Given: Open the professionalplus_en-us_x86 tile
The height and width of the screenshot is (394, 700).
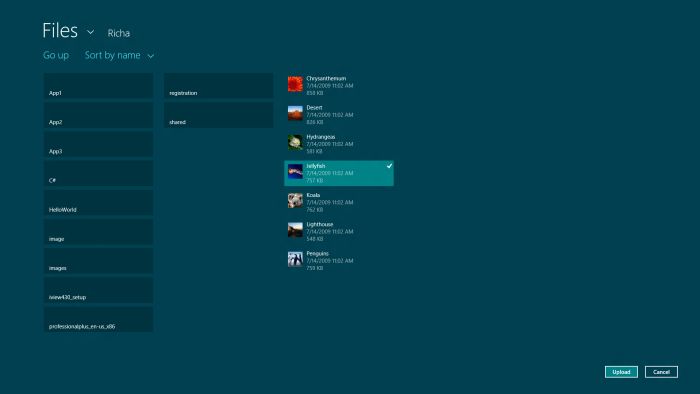Looking at the screenshot, I should point(98,319).
